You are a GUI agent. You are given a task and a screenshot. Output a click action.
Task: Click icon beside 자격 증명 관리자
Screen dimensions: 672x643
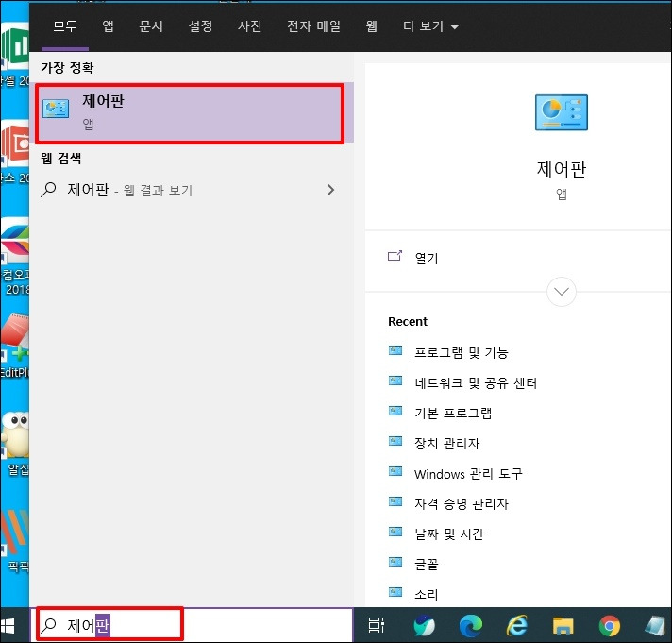click(395, 501)
